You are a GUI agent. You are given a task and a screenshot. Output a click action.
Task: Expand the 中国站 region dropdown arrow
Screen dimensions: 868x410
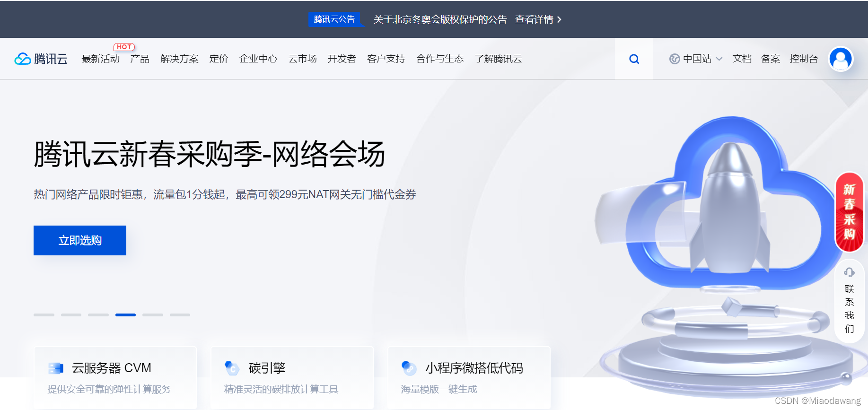pyautogui.click(x=719, y=59)
